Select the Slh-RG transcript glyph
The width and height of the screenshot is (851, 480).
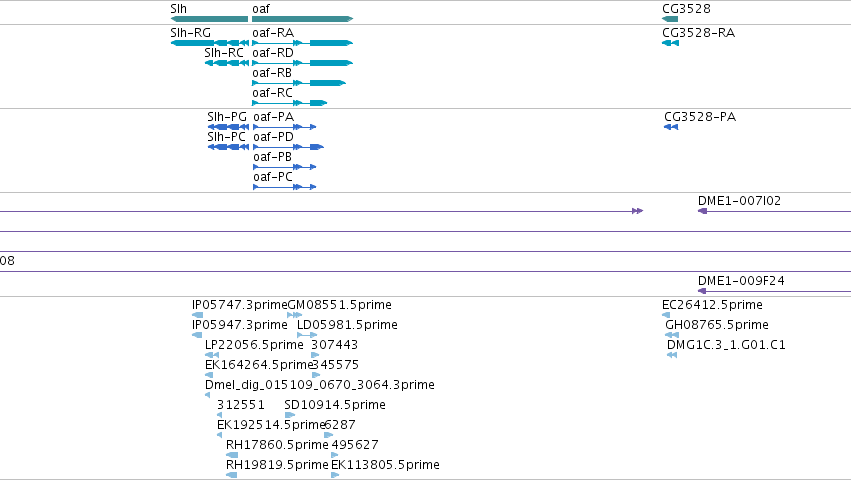click(209, 43)
